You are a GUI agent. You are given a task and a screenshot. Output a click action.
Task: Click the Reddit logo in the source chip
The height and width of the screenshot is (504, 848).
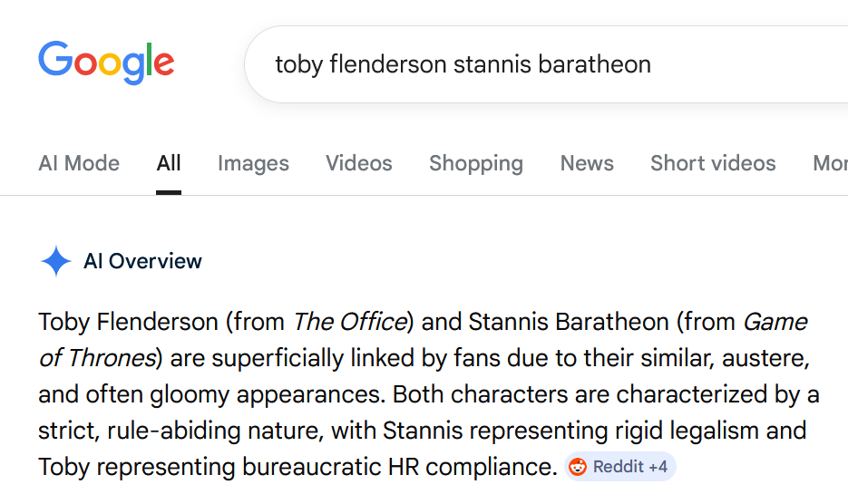point(578,467)
